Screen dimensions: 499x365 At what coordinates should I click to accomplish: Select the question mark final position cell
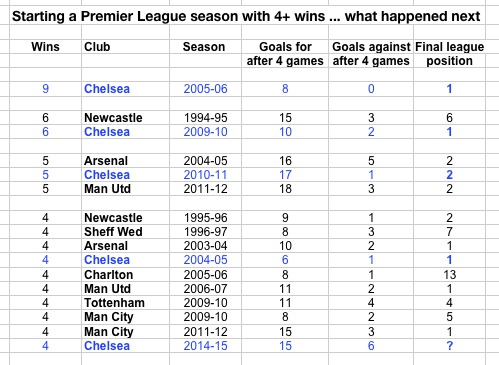[x=450, y=346]
